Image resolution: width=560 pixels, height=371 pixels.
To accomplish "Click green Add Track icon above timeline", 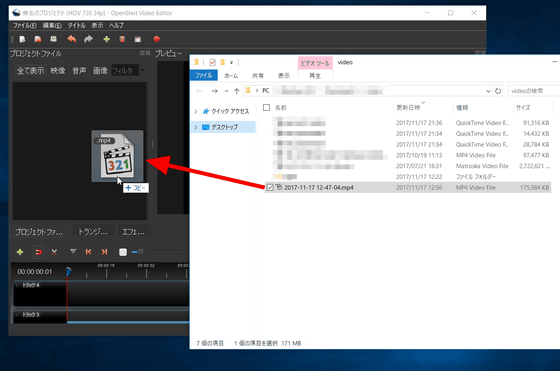I will pyautogui.click(x=20, y=252).
